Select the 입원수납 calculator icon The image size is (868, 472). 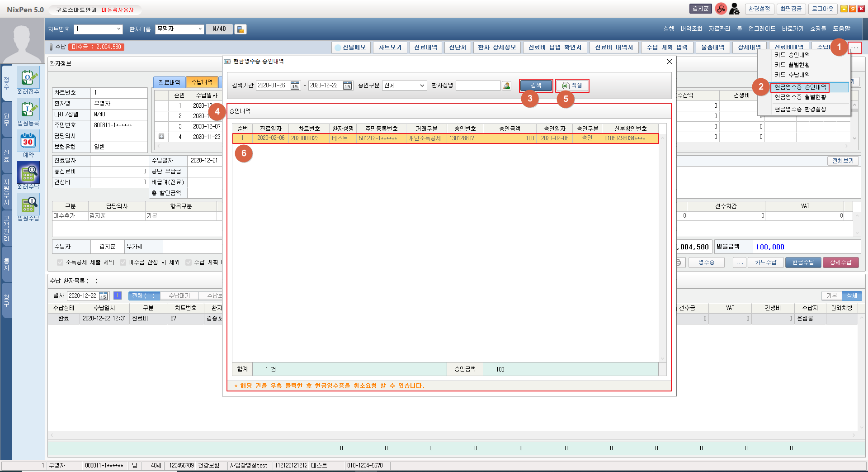tap(28, 205)
